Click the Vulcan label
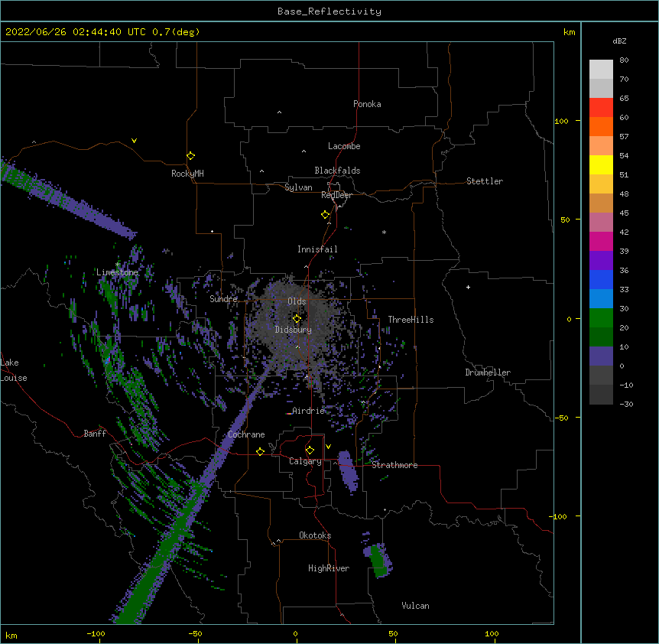Viewport: 659px width, 644px height. click(415, 606)
